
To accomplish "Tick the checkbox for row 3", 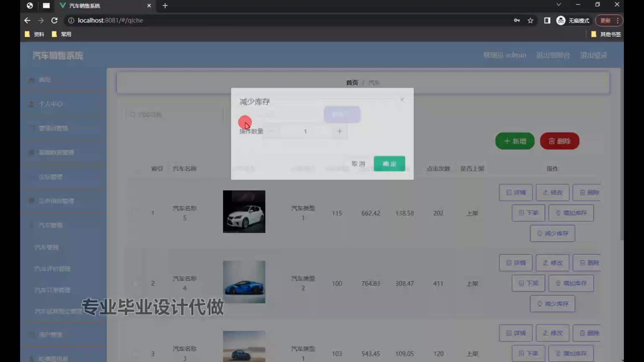I will [x=136, y=354].
